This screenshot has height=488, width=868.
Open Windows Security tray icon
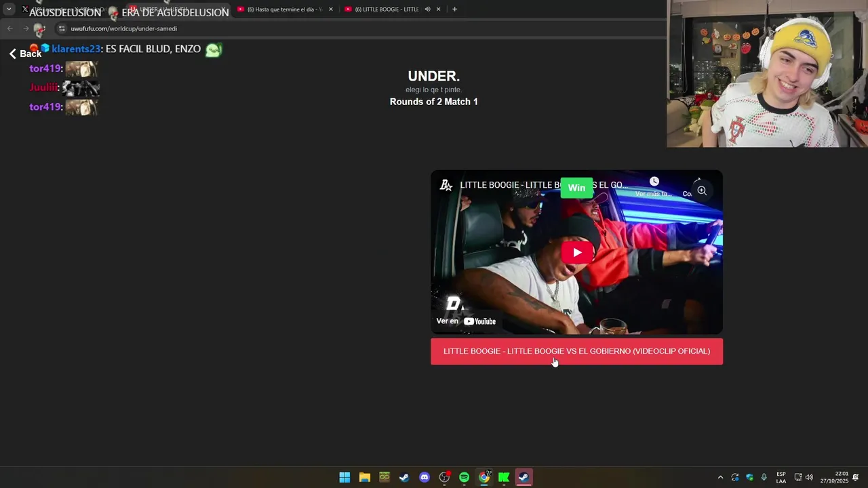point(749,477)
